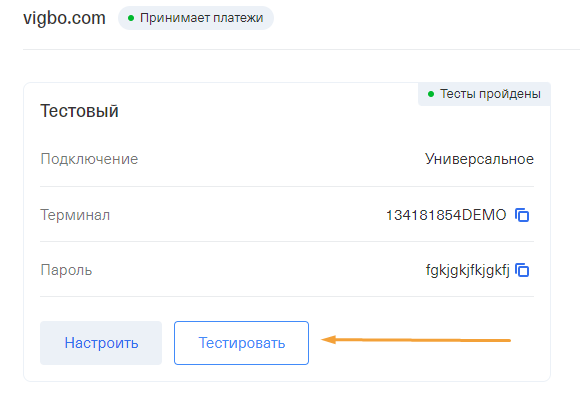Open the Настроить settings button
580x396 pixels.
101,343
